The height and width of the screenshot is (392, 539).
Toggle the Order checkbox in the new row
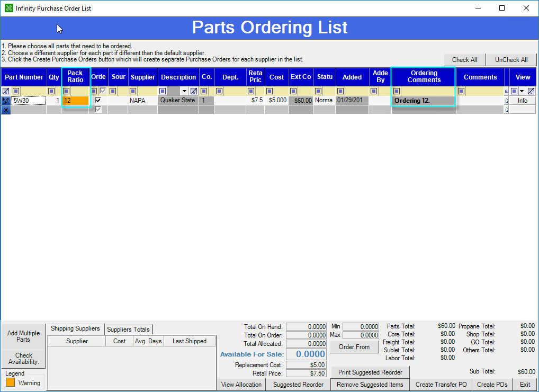[x=98, y=109]
